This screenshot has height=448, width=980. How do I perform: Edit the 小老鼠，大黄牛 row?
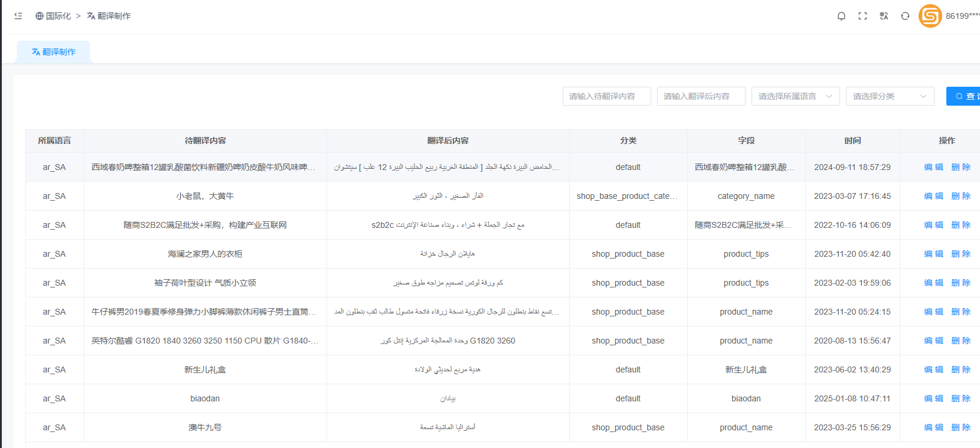933,196
